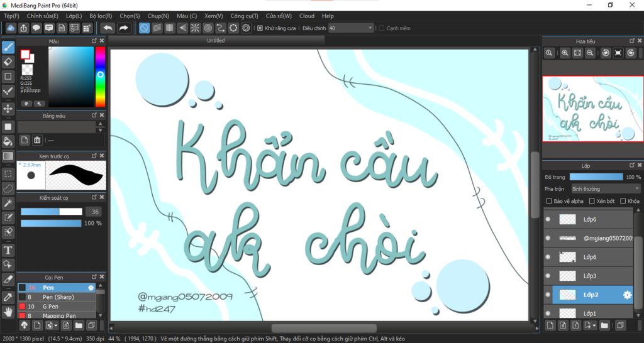Select the Brush tool in the left toolbar
Screen dimensions: 644x343
point(8,48)
